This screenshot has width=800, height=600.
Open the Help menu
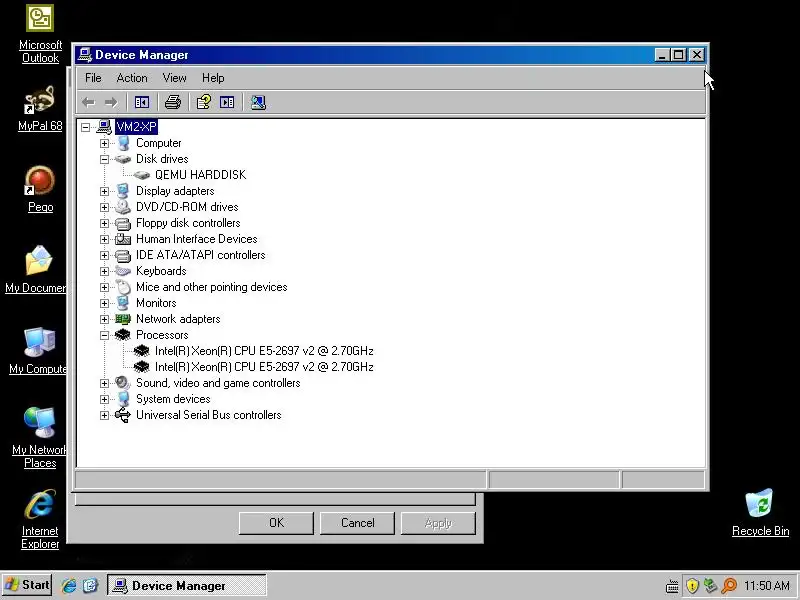coord(213,78)
